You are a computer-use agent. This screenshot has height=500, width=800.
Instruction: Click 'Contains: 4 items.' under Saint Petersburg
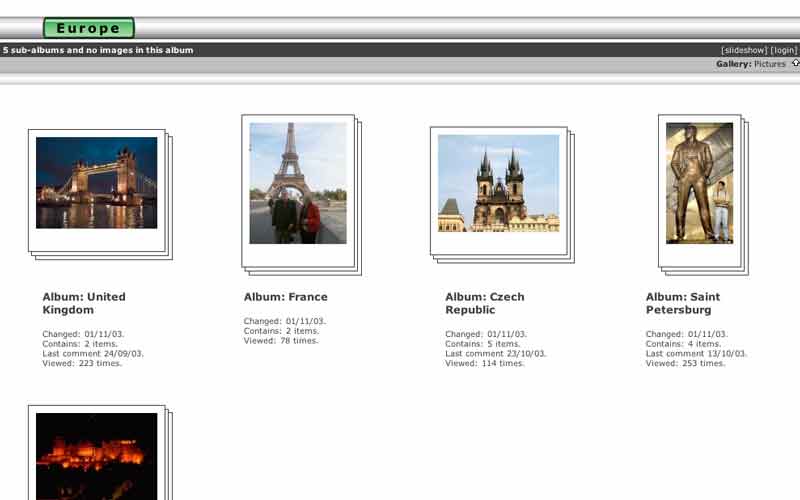pyautogui.click(x=683, y=344)
